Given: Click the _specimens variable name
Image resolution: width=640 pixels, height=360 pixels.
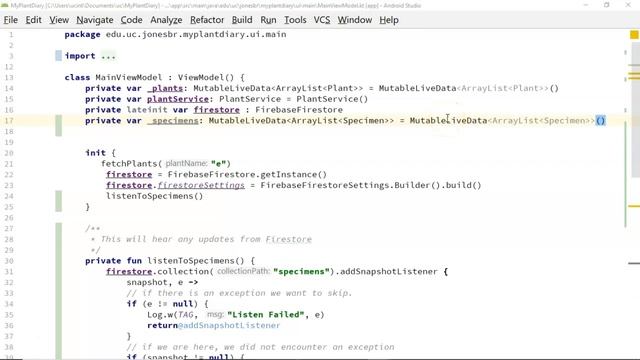Looking at the screenshot, I should tap(173, 121).
